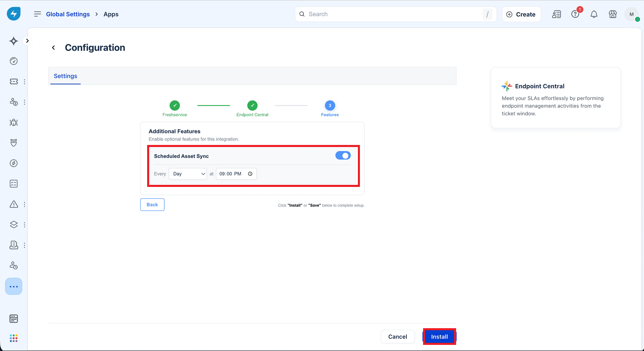Click the Endpoint Central completed step

pos(252,105)
